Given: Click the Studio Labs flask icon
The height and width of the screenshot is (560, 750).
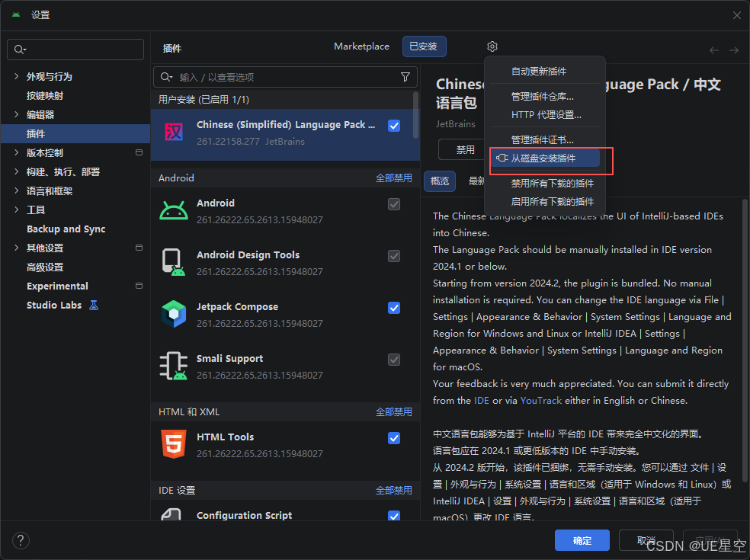Looking at the screenshot, I should (x=94, y=305).
